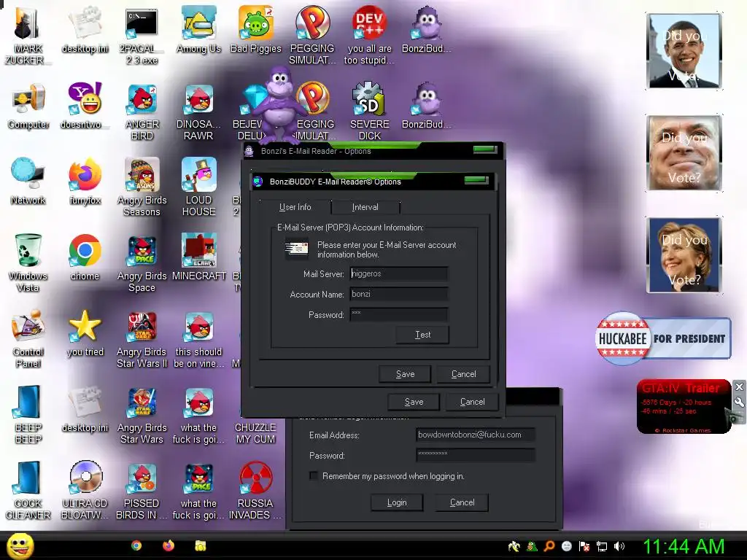Screen dimensions: 747x560
Task: Click the Huckabee For President gadget
Action: [x=663, y=338]
